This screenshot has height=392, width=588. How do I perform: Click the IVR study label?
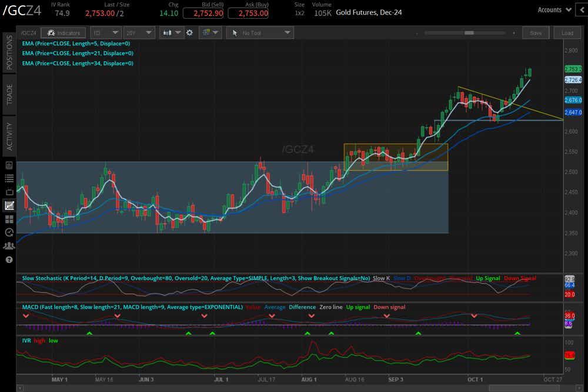tap(26, 341)
